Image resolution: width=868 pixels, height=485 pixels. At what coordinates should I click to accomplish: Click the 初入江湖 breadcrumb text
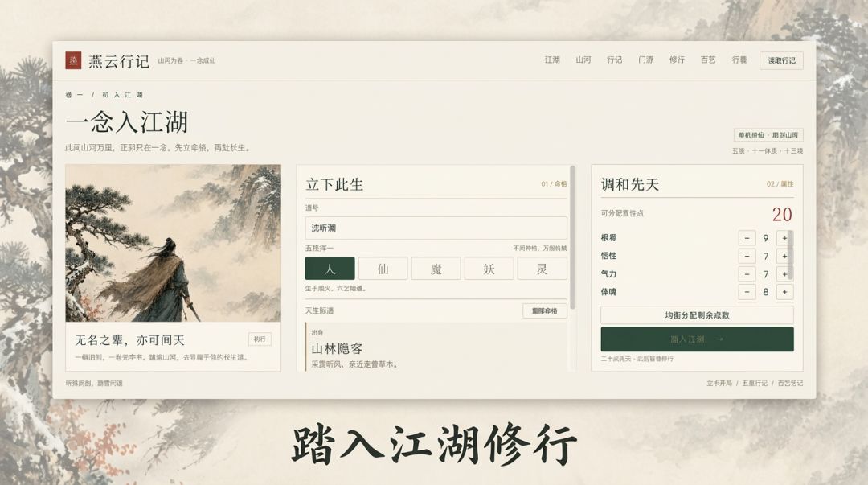tap(122, 95)
